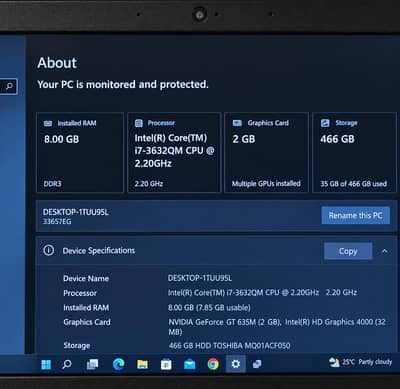
Task: Open the weather widget showing 25°C
Action: (x=360, y=362)
